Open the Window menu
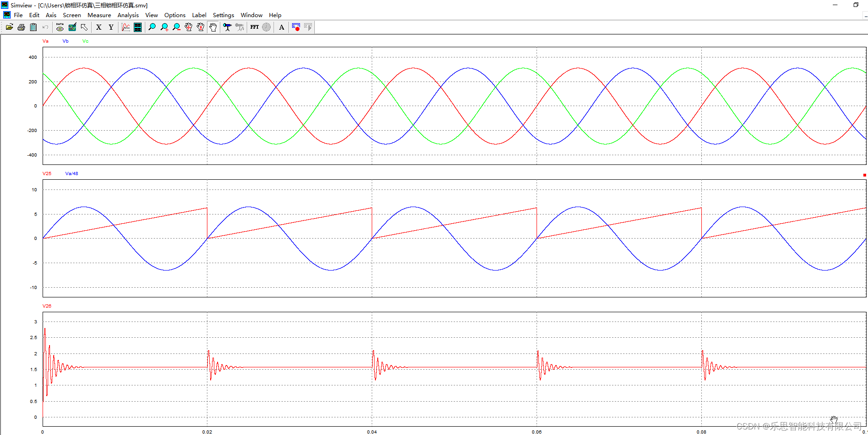868x435 pixels. click(x=251, y=15)
